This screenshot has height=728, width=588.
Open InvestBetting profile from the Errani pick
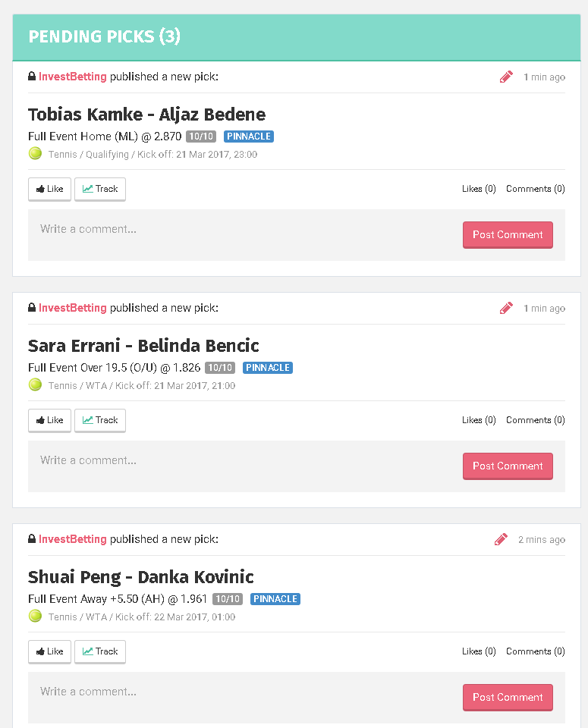pos(72,308)
